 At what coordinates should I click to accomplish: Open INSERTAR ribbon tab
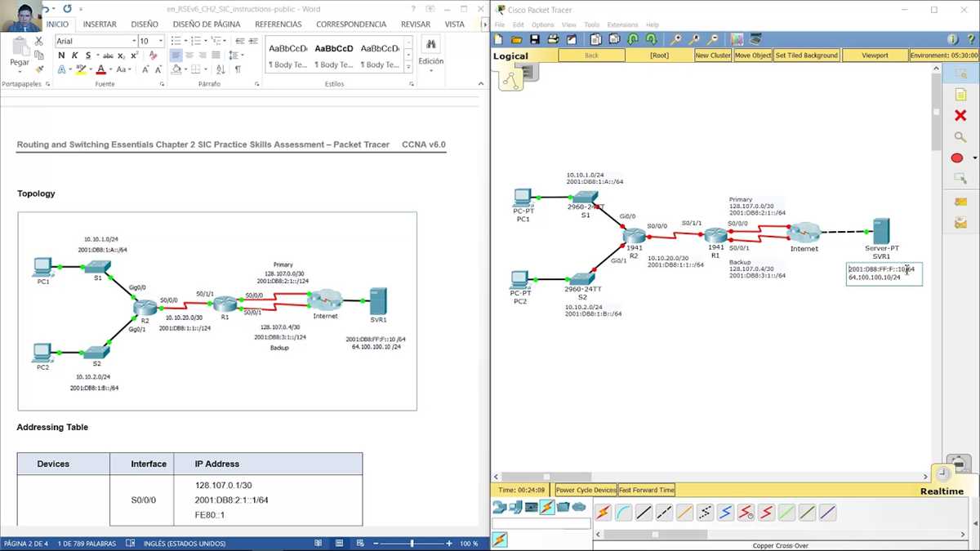tap(100, 24)
